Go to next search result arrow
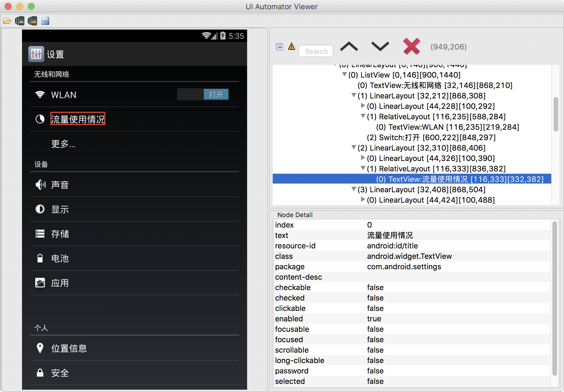564x392 pixels. tap(380, 47)
